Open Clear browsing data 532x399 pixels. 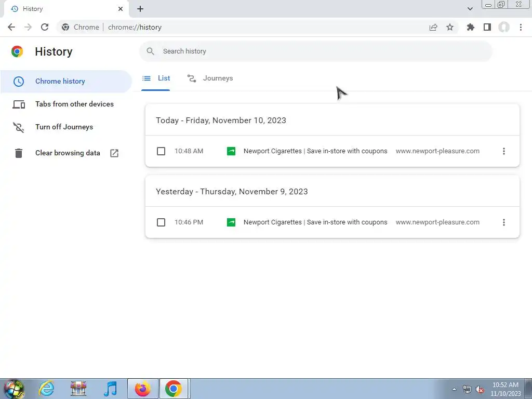click(66, 153)
